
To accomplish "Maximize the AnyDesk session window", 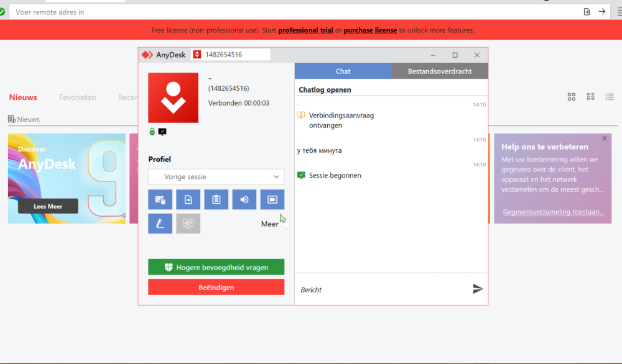I will coord(455,55).
